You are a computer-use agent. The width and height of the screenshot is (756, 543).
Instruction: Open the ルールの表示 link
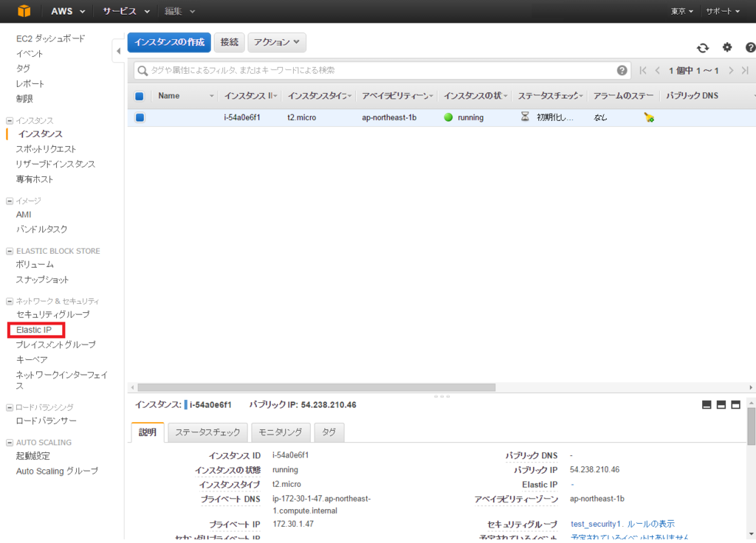pyautogui.click(x=650, y=524)
